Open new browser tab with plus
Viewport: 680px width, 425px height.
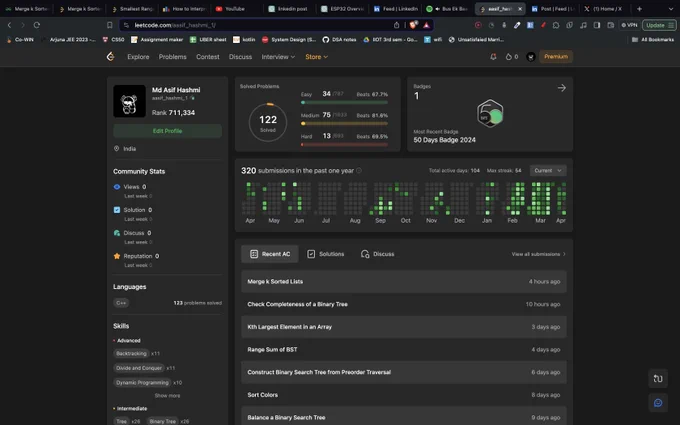coord(639,9)
